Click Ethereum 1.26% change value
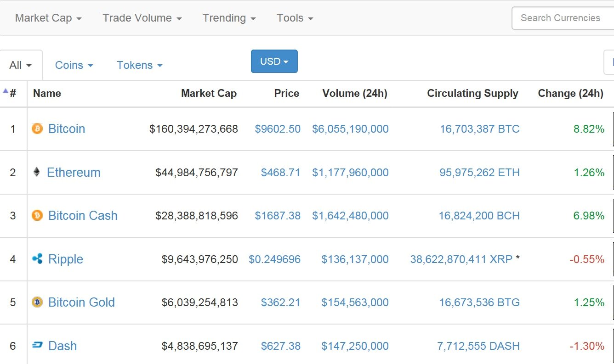 coord(589,173)
